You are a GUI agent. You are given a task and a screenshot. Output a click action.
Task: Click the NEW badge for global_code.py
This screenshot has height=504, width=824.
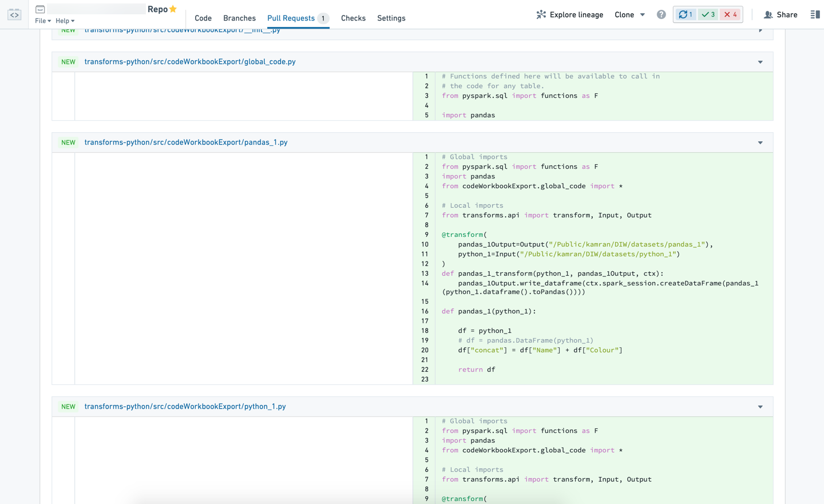[x=68, y=62]
